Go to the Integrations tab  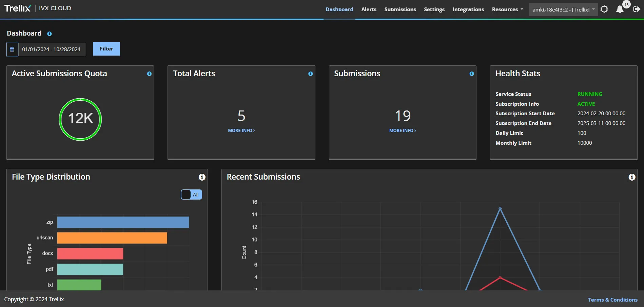[x=468, y=9]
